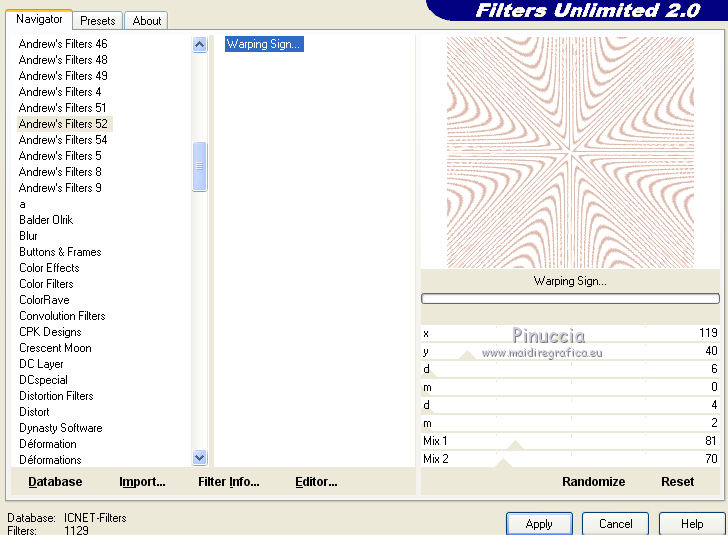
Task: Adjust the first d slider valued 6
Action: 570,369
